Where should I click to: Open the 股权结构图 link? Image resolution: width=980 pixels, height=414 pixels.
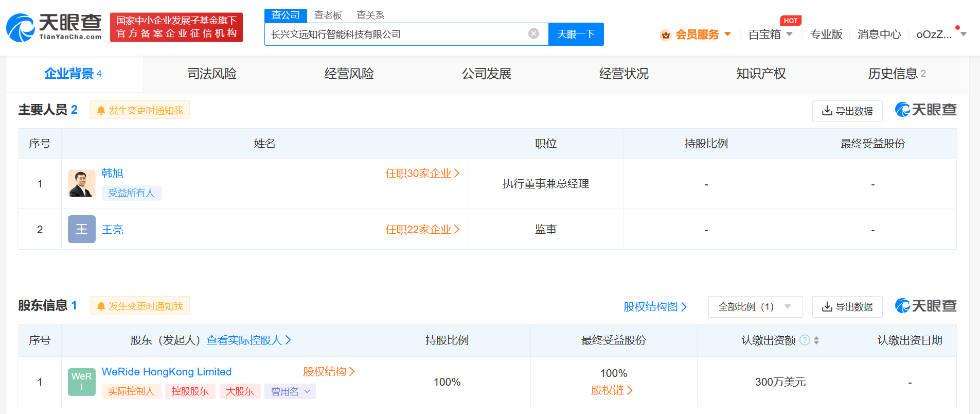coord(655,307)
